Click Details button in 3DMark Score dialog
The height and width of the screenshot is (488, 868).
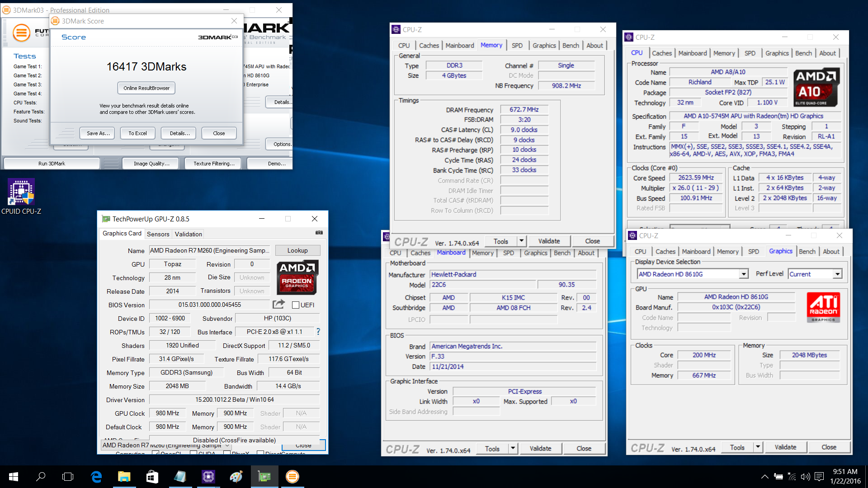(179, 133)
